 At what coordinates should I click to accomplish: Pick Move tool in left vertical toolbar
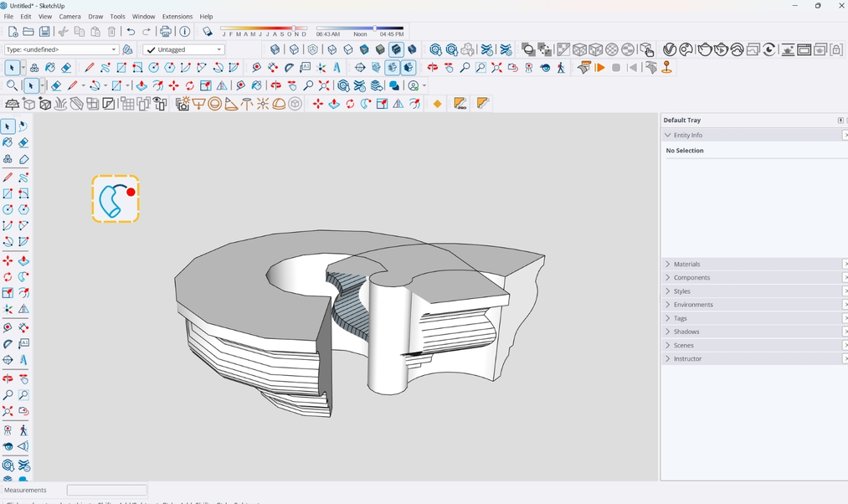click(x=8, y=261)
